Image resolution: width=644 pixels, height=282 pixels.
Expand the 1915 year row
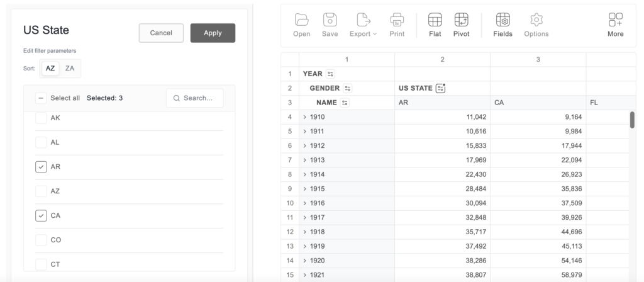305,189
